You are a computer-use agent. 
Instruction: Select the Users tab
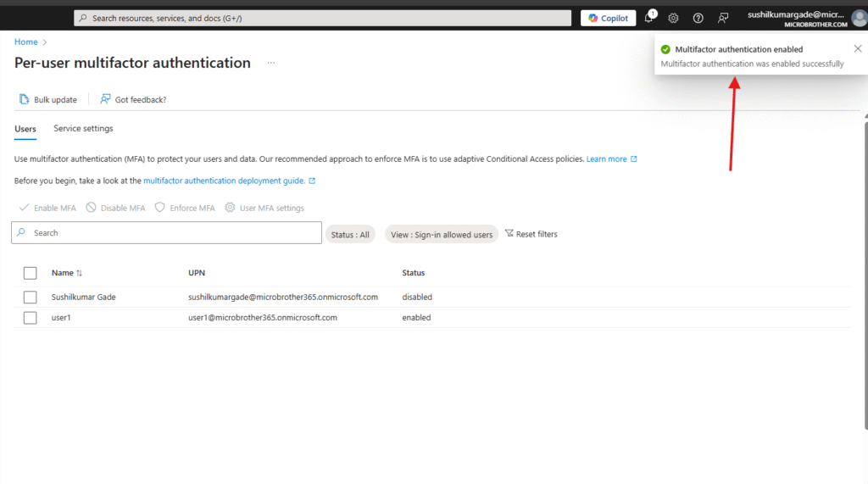pos(25,129)
